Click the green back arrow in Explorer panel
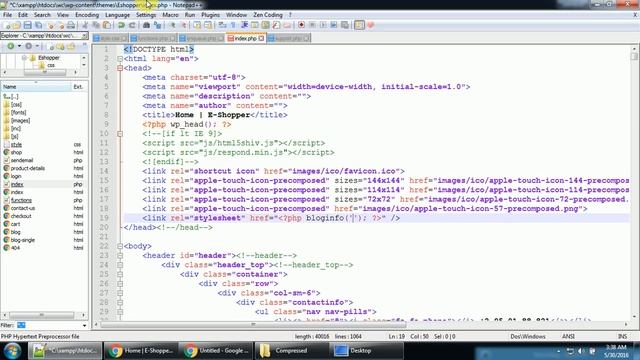 [x=11, y=46]
